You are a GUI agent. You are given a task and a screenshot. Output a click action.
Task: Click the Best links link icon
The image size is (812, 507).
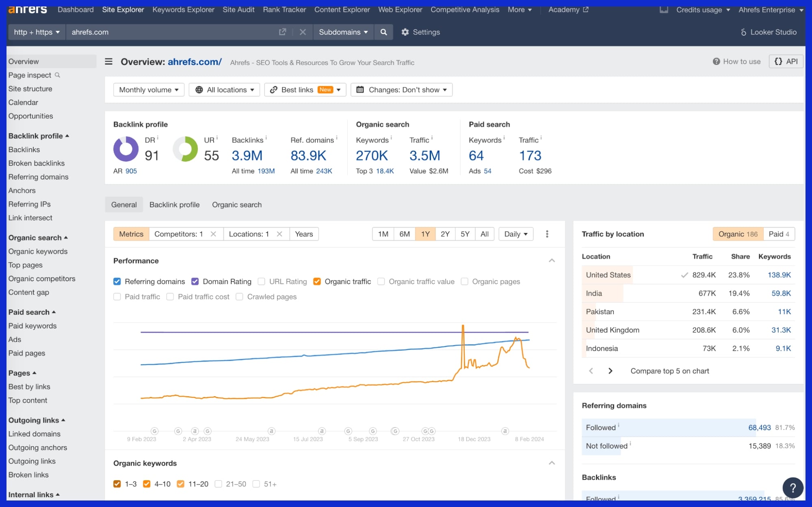tap(274, 90)
